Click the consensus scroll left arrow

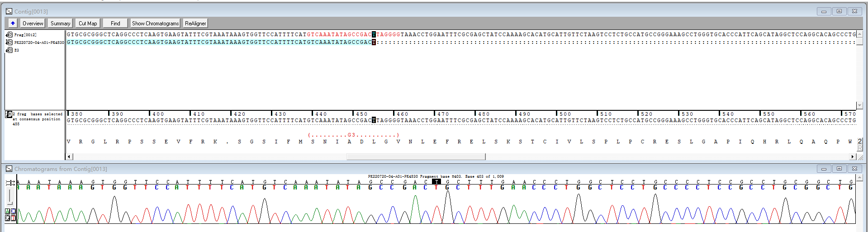click(x=69, y=156)
